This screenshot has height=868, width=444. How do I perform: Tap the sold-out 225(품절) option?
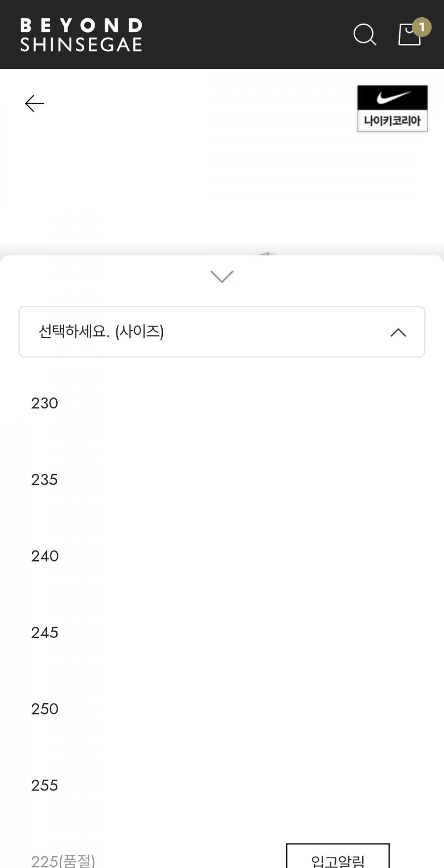pos(63,861)
